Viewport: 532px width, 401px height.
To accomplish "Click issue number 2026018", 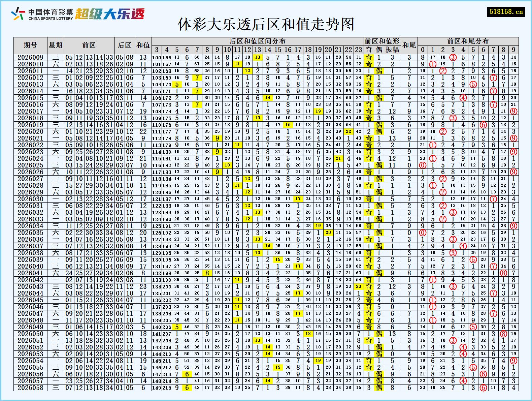I will pos(30,118).
